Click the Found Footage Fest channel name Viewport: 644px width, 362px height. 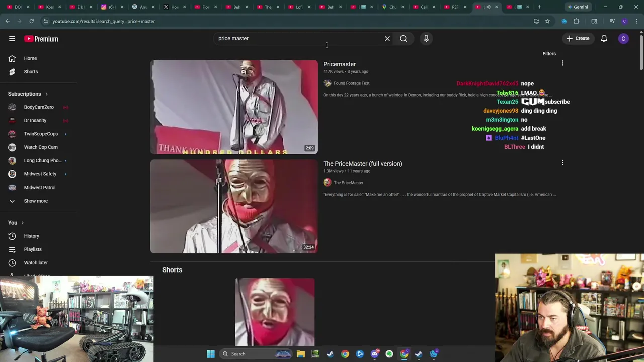coord(351,83)
